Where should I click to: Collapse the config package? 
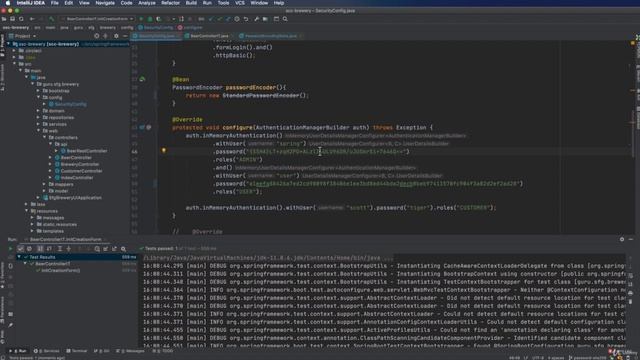[x=38, y=97]
